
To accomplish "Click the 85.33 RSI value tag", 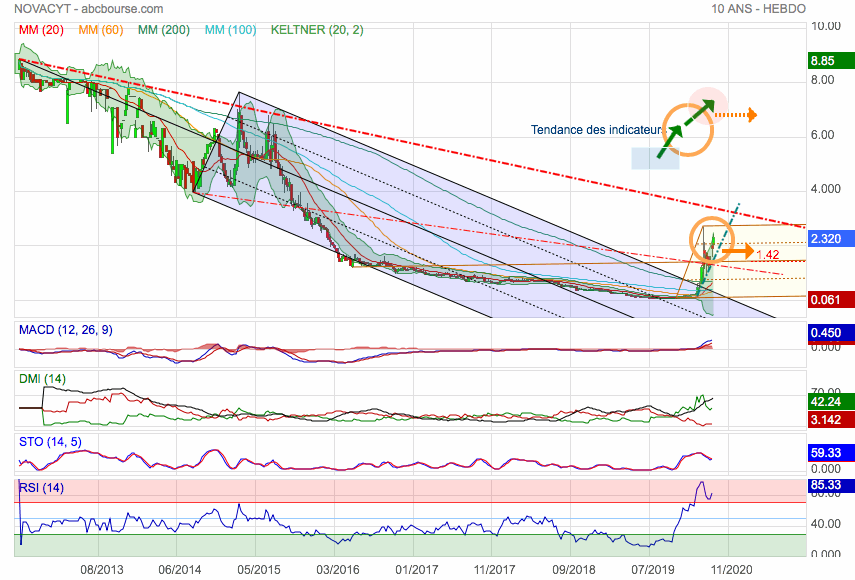I will coord(831,485).
